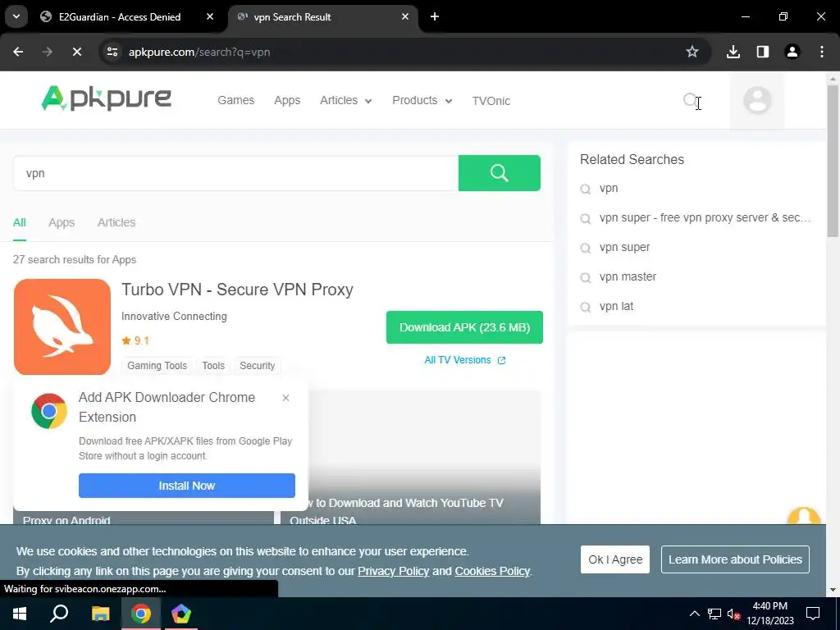Expand the Articles dropdown menu
Viewport: 840px width, 630px height.
pyautogui.click(x=345, y=100)
